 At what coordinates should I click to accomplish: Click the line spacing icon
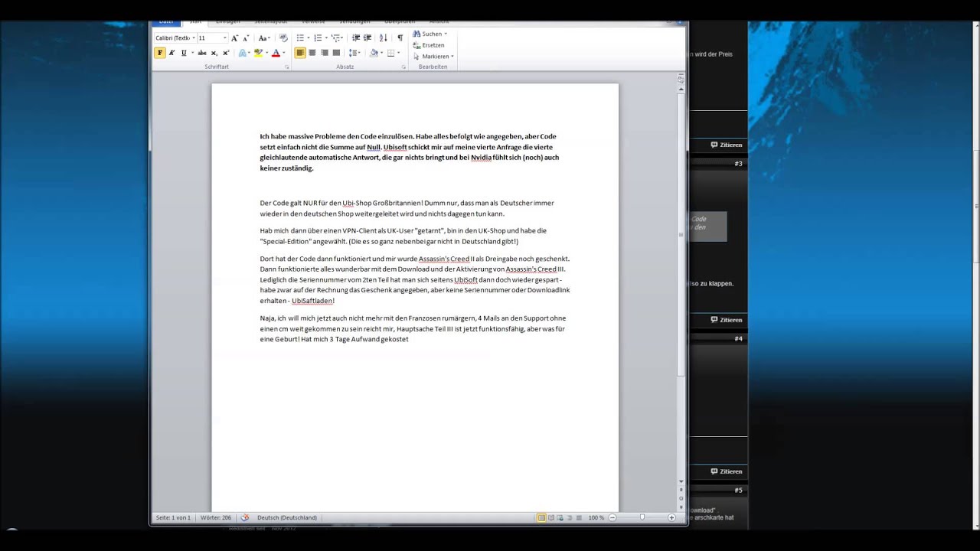pos(353,53)
